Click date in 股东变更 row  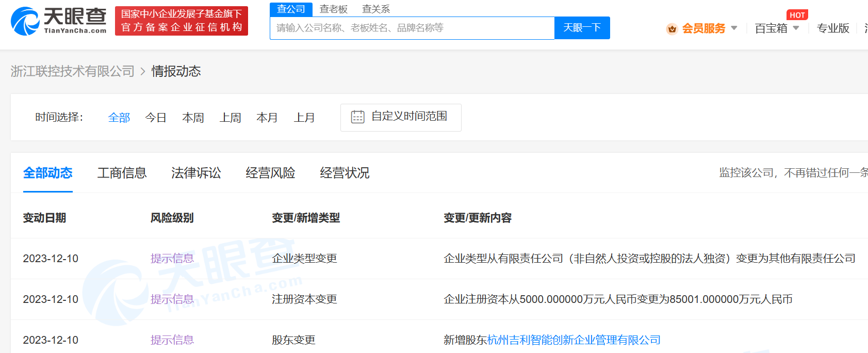coord(51,340)
